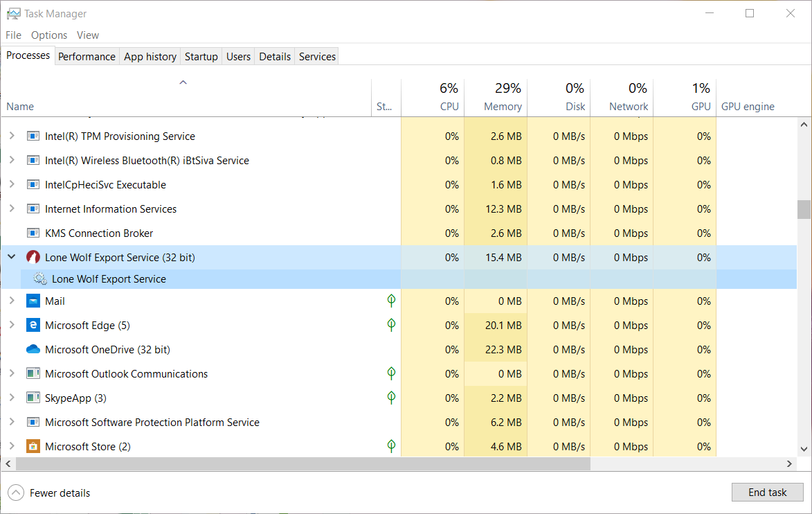Open the Details tab
This screenshot has width=812, height=514.
pos(275,57)
